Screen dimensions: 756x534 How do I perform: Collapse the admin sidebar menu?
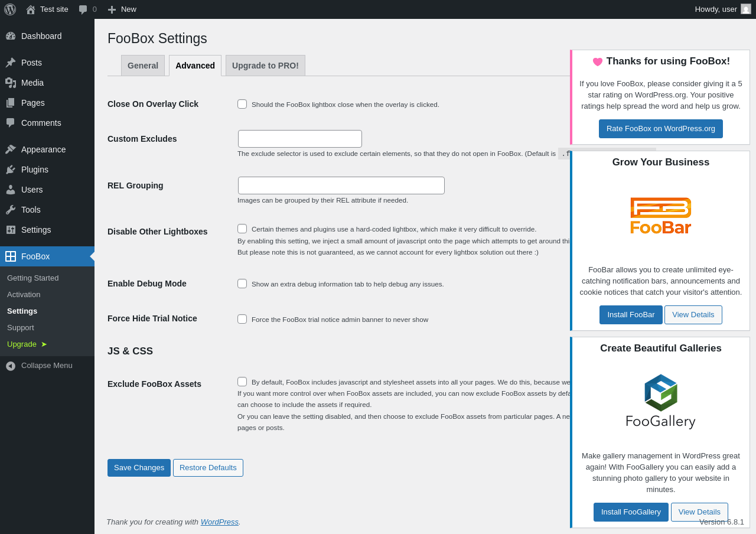click(x=47, y=366)
